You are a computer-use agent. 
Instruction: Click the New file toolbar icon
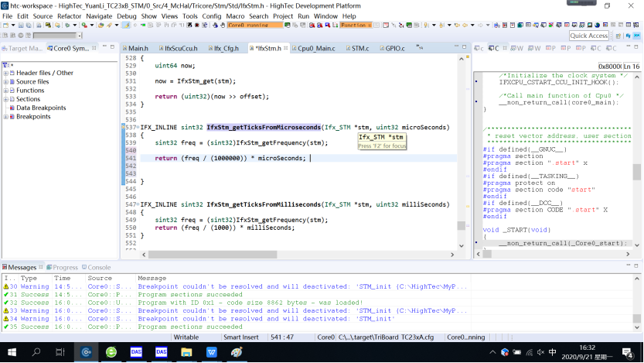5,25
